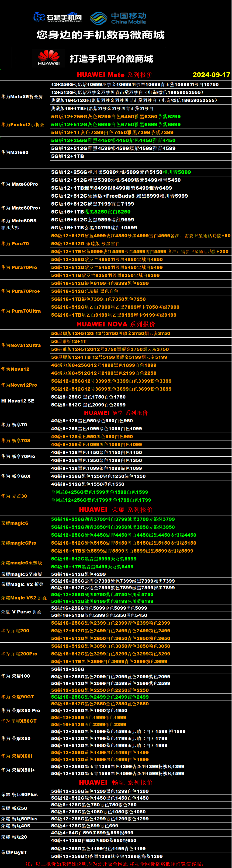Image resolution: width=232 pixels, height=868 pixels.
Task: Choose the 华为 Pura70Ultra model label
Action: (21, 311)
